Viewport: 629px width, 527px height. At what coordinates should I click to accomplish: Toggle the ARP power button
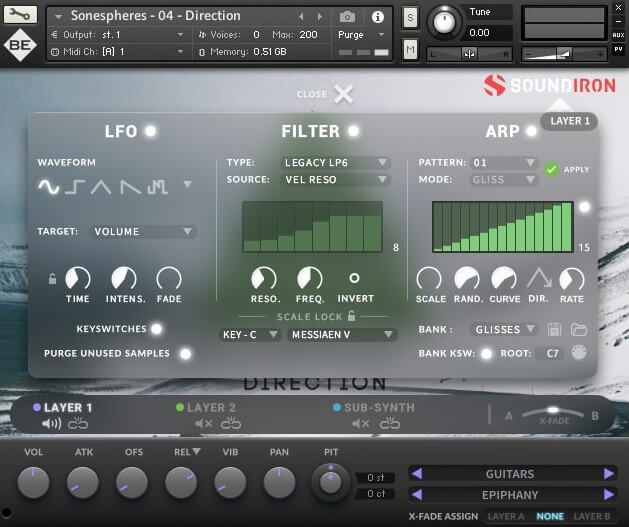coord(532,131)
